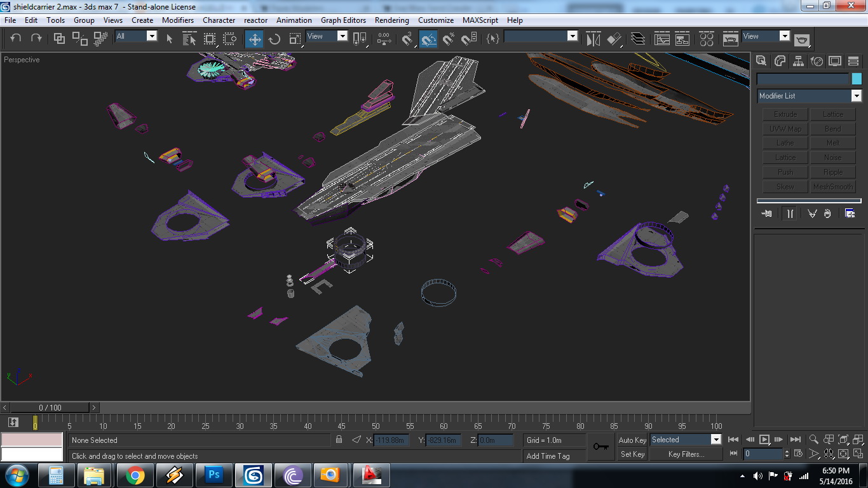This screenshot has width=868, height=488.
Task: Click the object color swatch in command panel
Action: [857, 79]
